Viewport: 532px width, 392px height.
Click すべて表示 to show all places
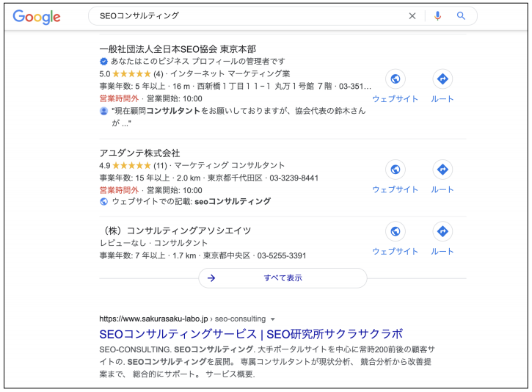(x=283, y=278)
